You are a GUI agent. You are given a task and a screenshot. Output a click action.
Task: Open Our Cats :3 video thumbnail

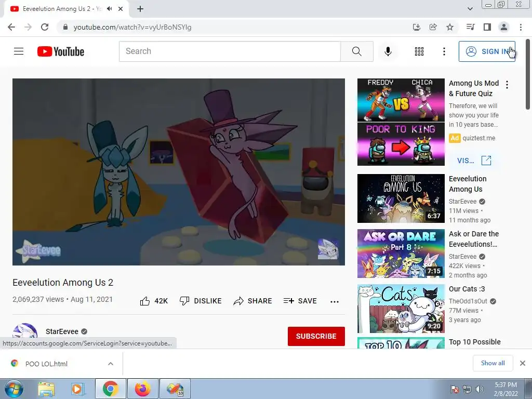click(401, 309)
